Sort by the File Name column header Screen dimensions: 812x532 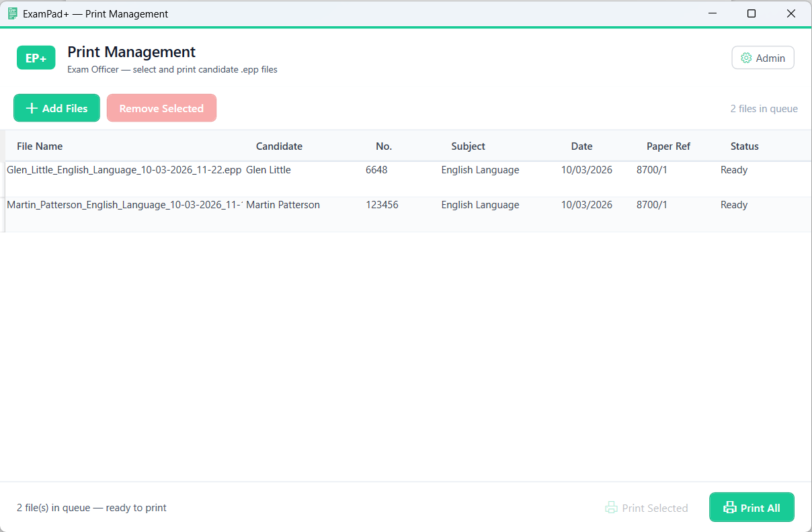[x=40, y=146]
